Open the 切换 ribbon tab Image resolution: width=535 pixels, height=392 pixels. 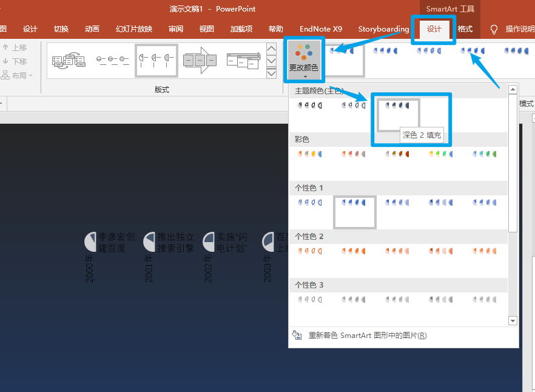61,29
